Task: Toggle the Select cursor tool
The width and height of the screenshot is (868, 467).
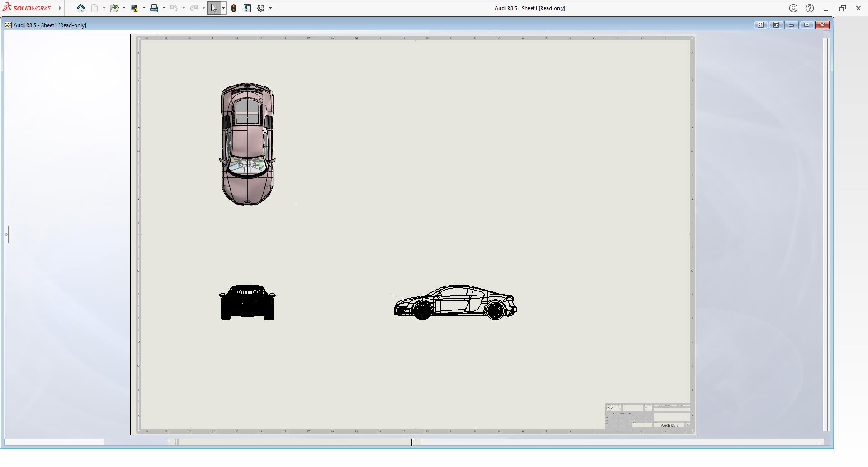Action: click(x=213, y=8)
